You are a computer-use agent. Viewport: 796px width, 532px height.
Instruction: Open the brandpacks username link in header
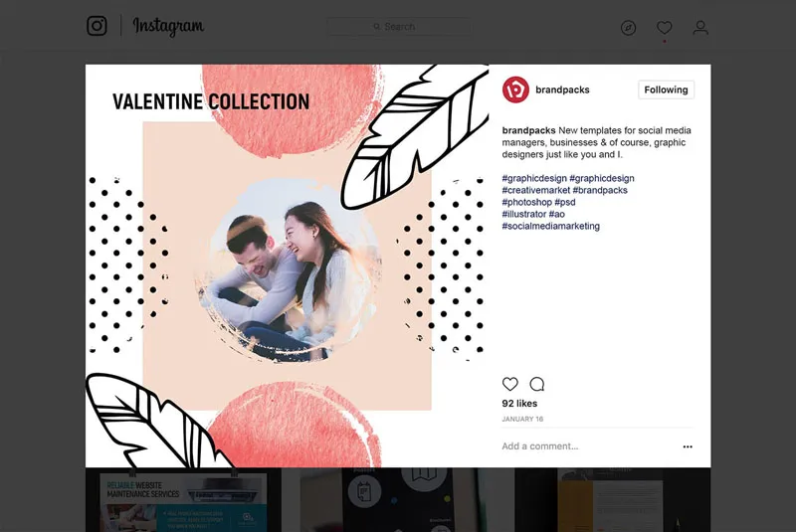tap(562, 89)
